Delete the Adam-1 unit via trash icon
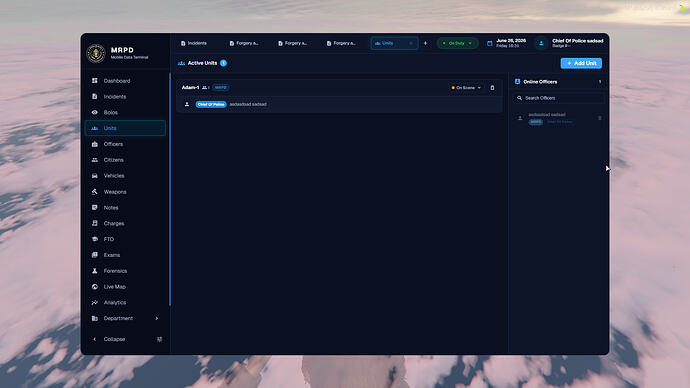Image resolution: width=690 pixels, height=388 pixels. tap(492, 88)
